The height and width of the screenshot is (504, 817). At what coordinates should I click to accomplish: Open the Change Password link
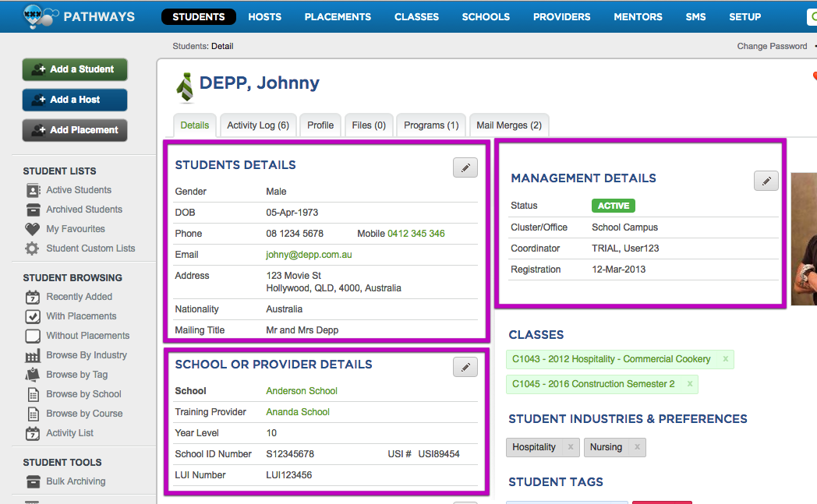772,46
